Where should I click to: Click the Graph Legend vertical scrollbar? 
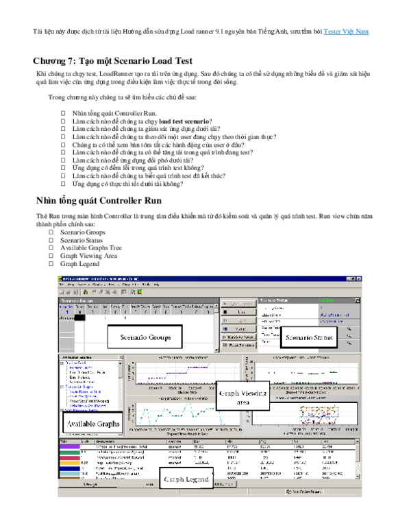[357, 459]
